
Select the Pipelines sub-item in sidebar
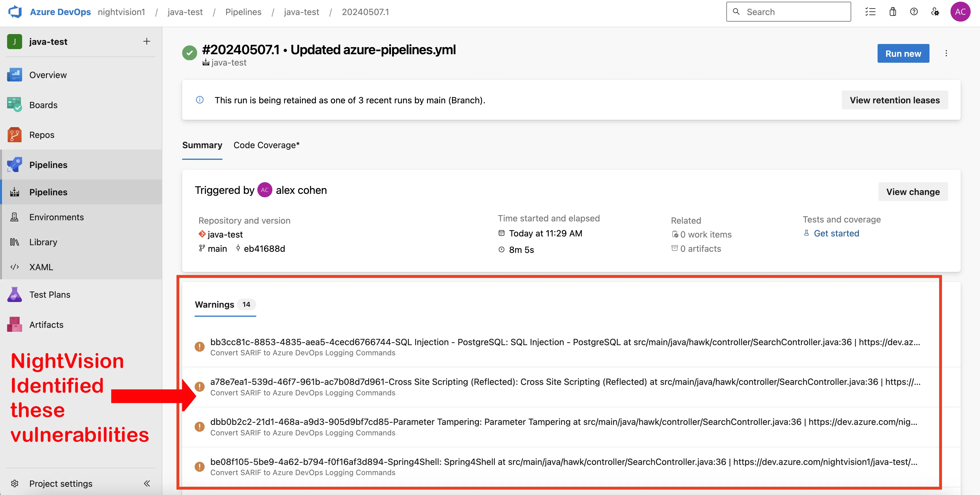click(x=81, y=192)
